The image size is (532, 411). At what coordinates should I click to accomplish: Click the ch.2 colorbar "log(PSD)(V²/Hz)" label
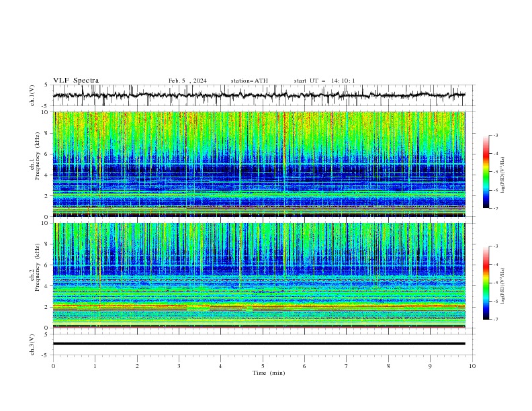pyautogui.click(x=503, y=285)
